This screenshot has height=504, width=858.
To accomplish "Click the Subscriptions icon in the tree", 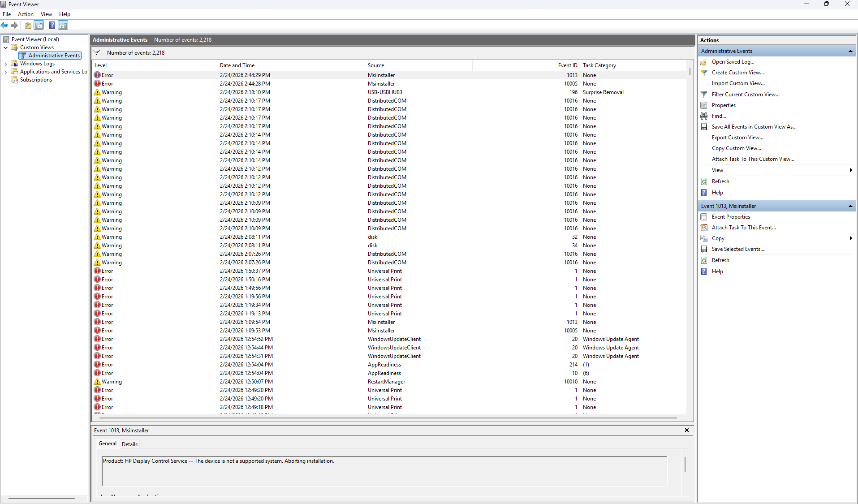I will click(x=14, y=80).
